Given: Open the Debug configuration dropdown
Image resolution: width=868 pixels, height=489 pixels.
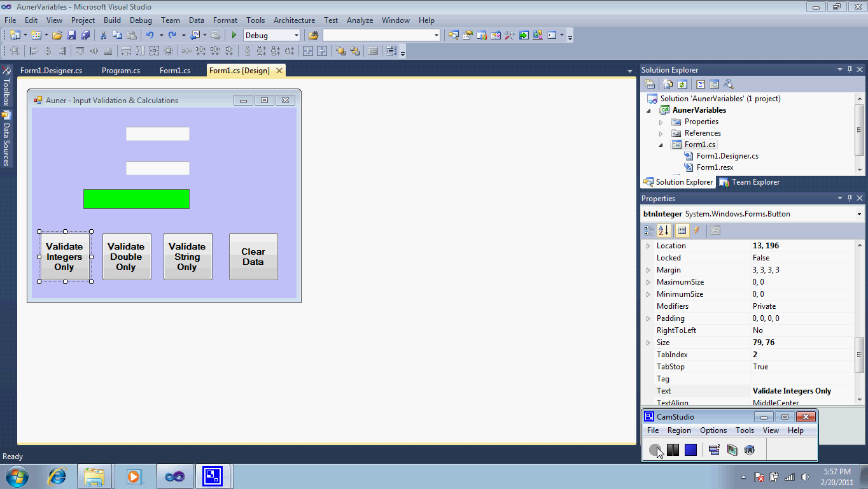Looking at the screenshot, I should click(296, 36).
